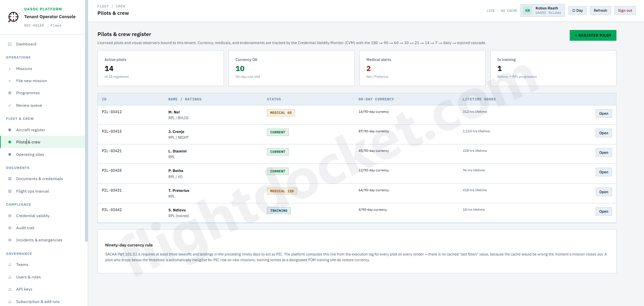Click the arrow icon next to Missions
Image resolution: width=644 pixels, height=306 pixels.
click(x=10, y=69)
